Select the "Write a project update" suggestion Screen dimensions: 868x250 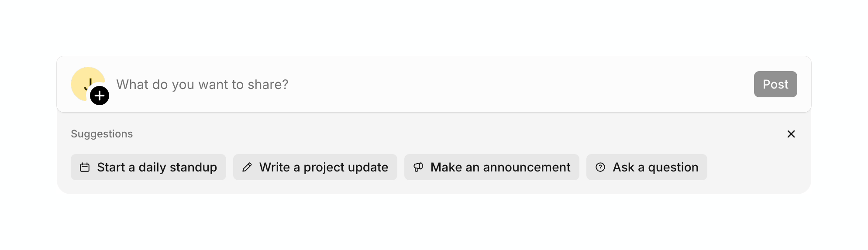pos(315,167)
